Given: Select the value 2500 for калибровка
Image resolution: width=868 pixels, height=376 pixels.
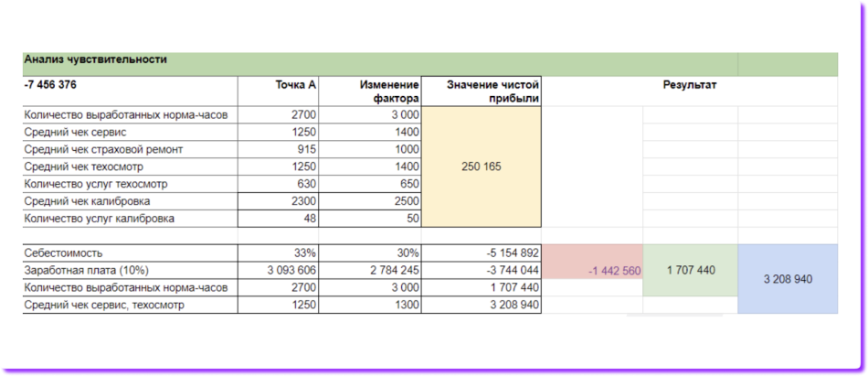Looking at the screenshot, I should (370, 200).
